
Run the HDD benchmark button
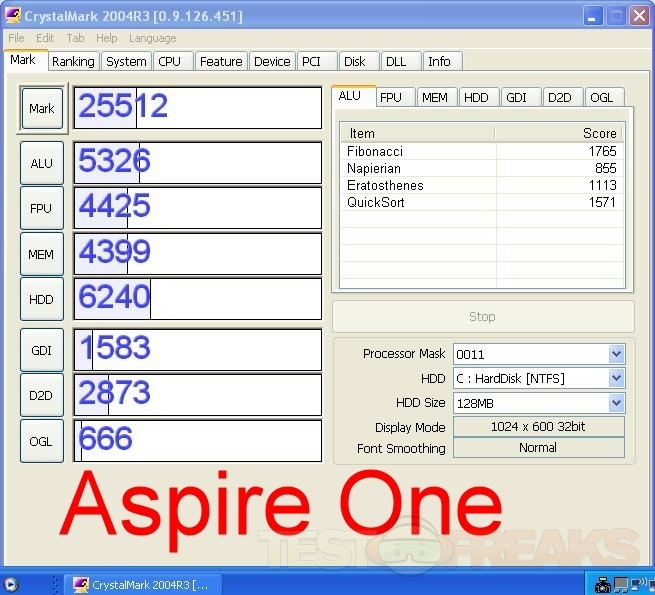pos(41,299)
